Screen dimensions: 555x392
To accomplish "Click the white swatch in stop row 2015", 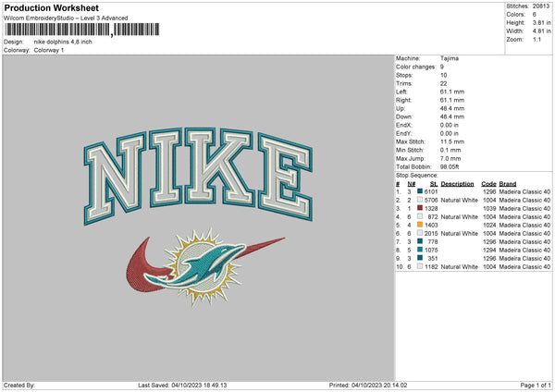I will [420, 233].
